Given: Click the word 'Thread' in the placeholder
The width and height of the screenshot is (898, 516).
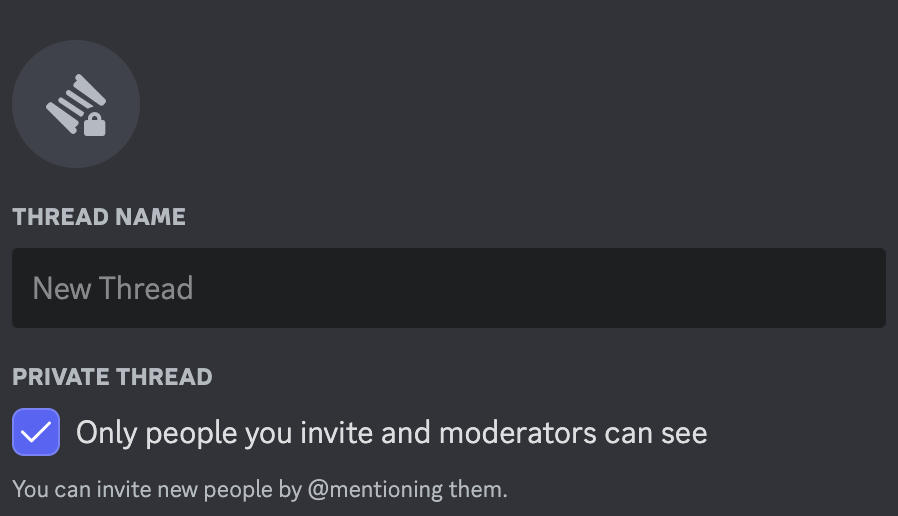Looking at the screenshot, I should click(x=146, y=288).
